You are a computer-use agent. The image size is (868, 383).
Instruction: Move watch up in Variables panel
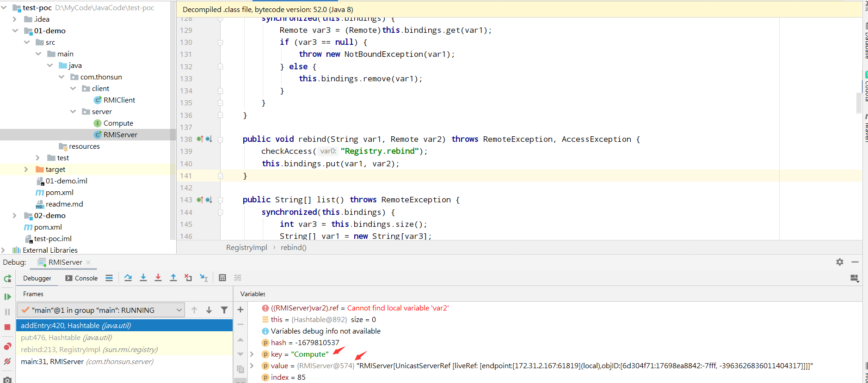point(240,340)
